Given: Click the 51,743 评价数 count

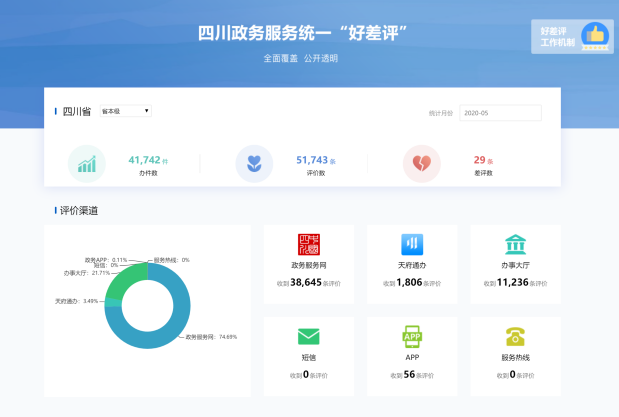Looking at the screenshot, I should pos(313,160).
